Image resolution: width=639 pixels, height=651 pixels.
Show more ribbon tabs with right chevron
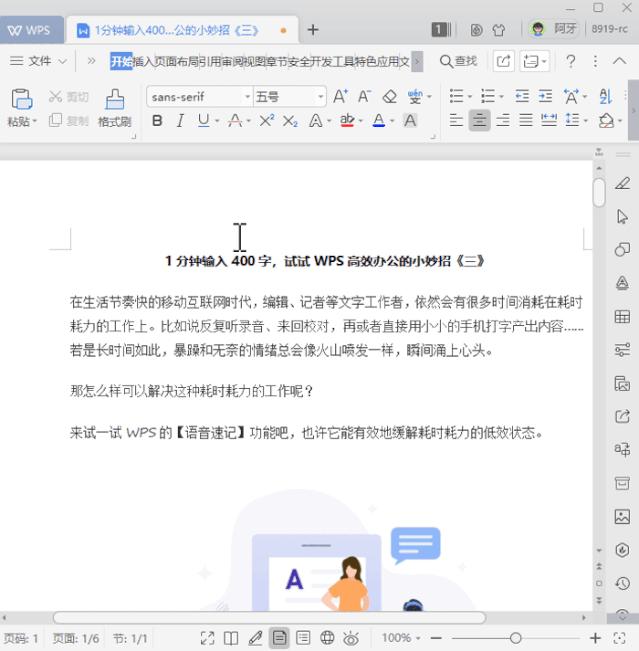coord(417,61)
